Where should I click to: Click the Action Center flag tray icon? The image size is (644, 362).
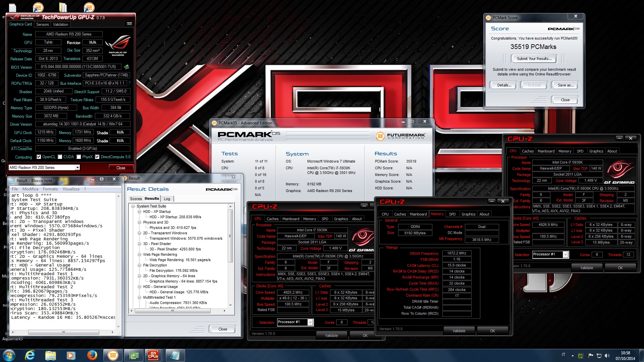point(590,356)
